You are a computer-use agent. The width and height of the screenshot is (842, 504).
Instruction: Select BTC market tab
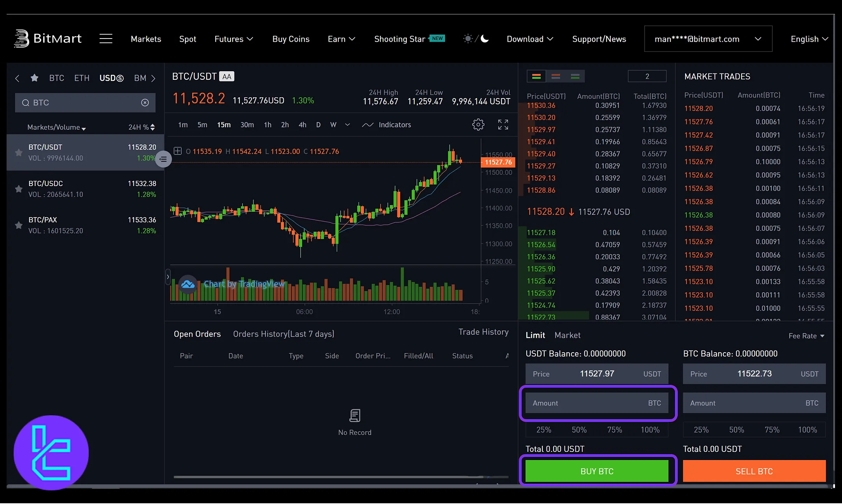tap(56, 78)
